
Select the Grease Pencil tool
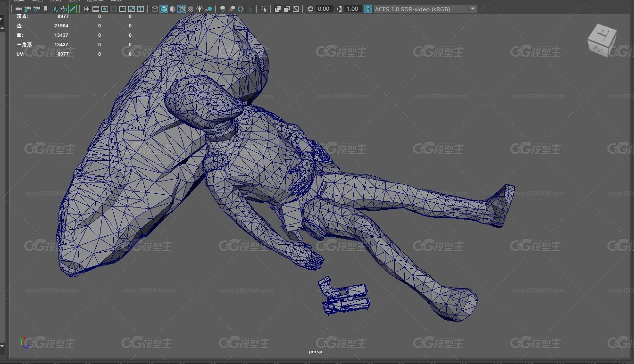(x=73, y=9)
